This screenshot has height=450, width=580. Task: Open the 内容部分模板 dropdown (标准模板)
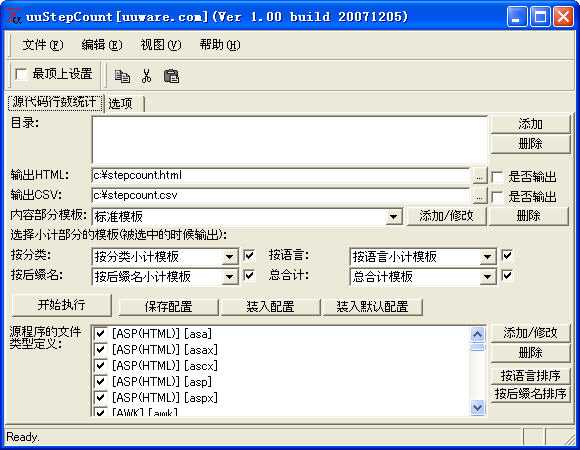[x=394, y=216]
